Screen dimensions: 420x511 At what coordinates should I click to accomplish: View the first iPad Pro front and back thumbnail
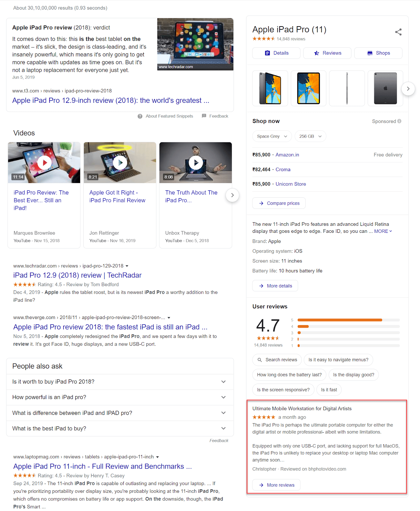(270, 88)
